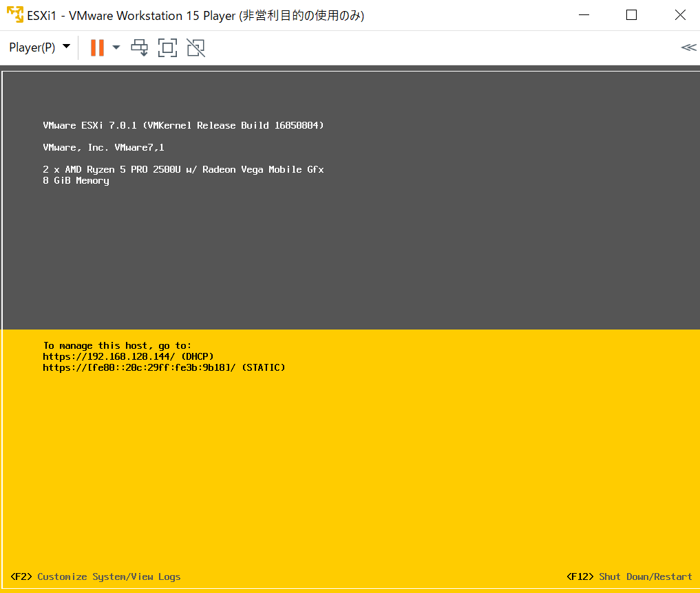The width and height of the screenshot is (700, 593).
Task: Click the https://192.168.128.144/ (DHCP) address text
Action: pos(128,356)
